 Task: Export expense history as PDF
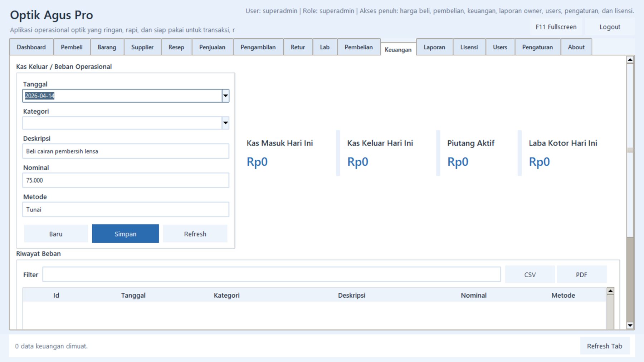[x=581, y=274]
